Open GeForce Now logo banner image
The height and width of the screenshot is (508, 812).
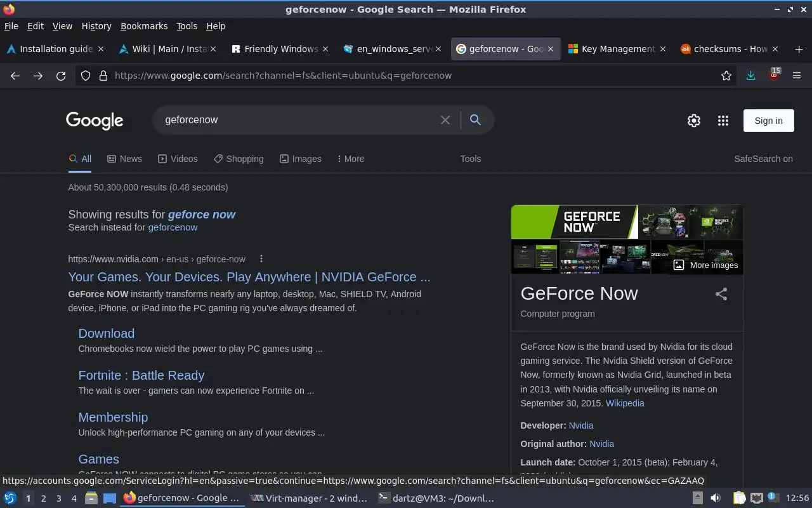point(574,222)
